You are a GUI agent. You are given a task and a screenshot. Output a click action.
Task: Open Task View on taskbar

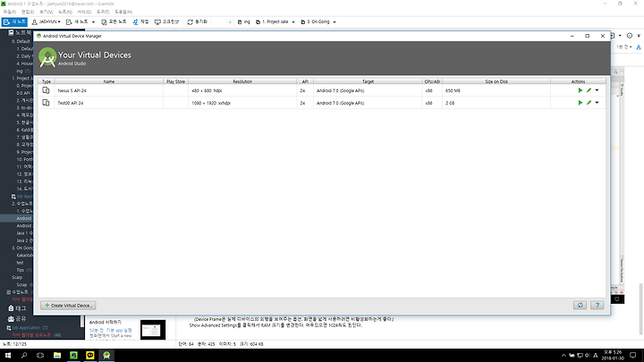[40, 355]
